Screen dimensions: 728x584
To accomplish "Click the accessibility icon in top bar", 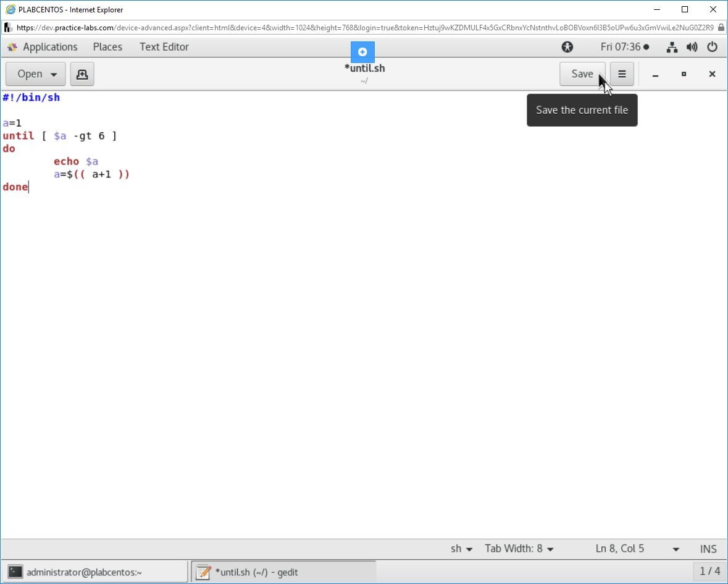I will [567, 47].
